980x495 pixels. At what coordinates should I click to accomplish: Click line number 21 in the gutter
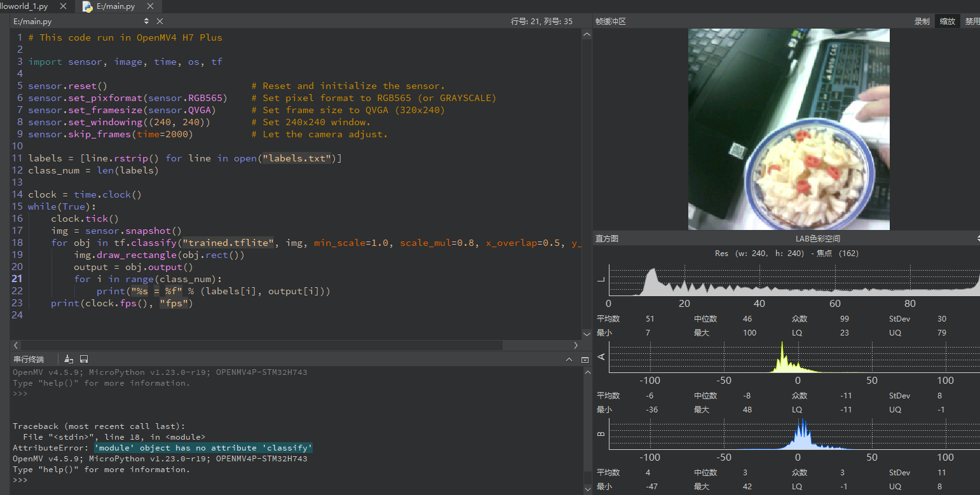point(17,279)
